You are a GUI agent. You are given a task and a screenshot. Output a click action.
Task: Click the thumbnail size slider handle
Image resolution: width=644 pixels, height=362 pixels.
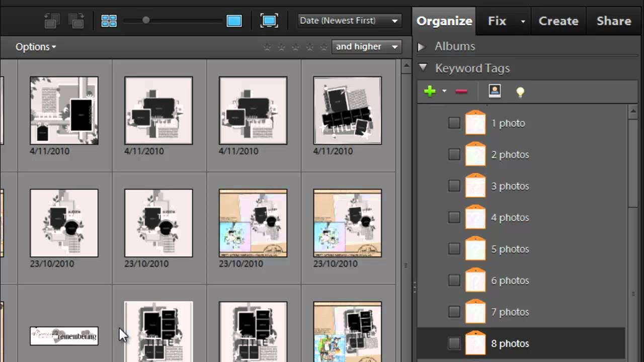[x=146, y=20]
